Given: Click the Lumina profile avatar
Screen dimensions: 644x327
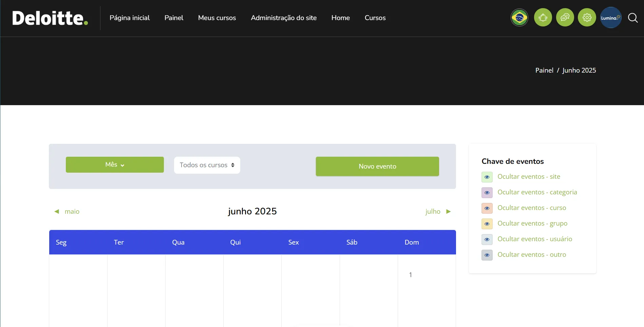Looking at the screenshot, I should (x=610, y=17).
